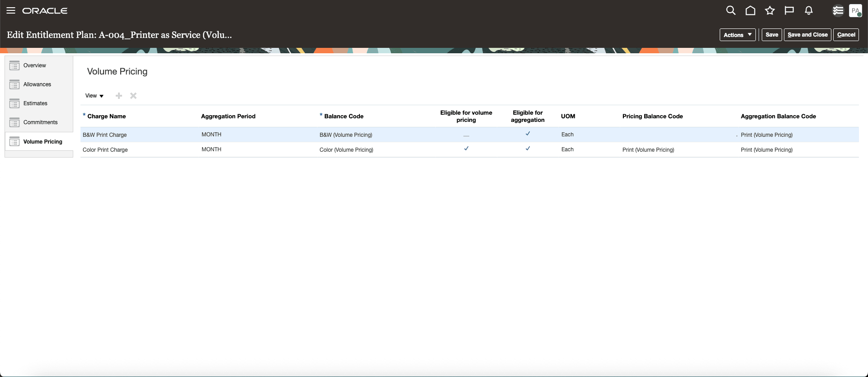868x377 pixels.
Task: Click the Add row plus icon
Action: [119, 96]
